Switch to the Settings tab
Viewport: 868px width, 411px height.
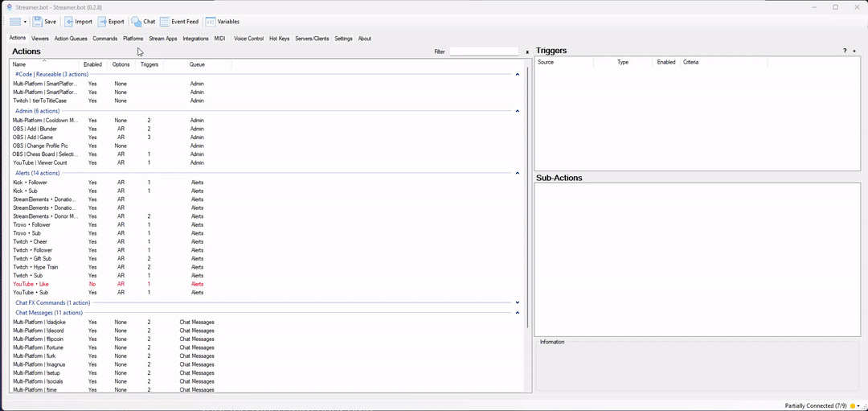tap(343, 39)
